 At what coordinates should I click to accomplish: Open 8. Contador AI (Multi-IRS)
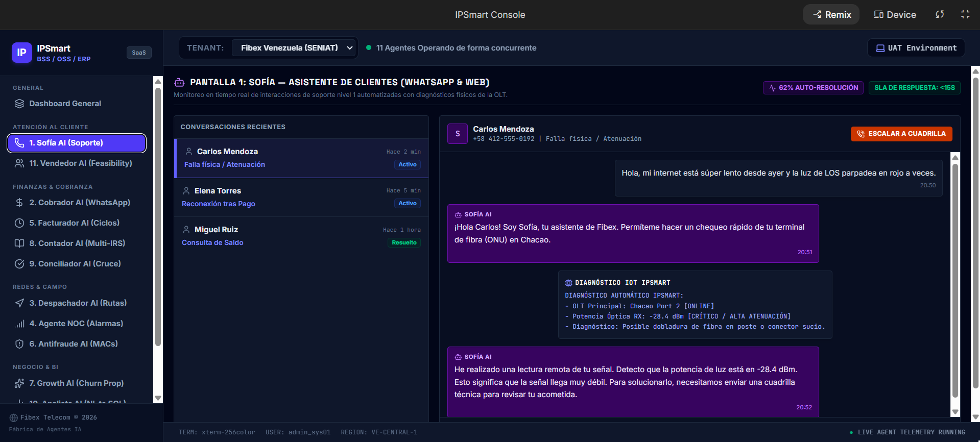click(77, 243)
